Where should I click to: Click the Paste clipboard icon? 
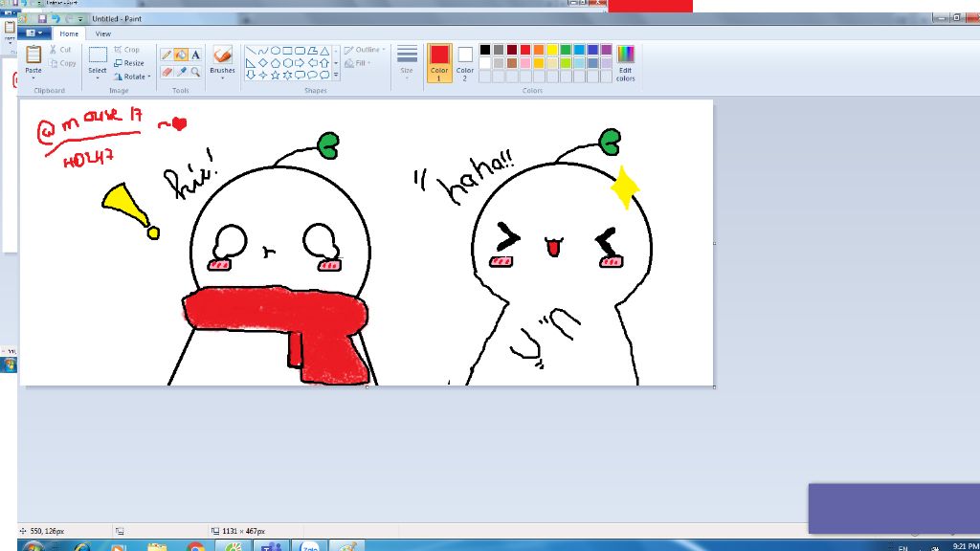tap(33, 55)
